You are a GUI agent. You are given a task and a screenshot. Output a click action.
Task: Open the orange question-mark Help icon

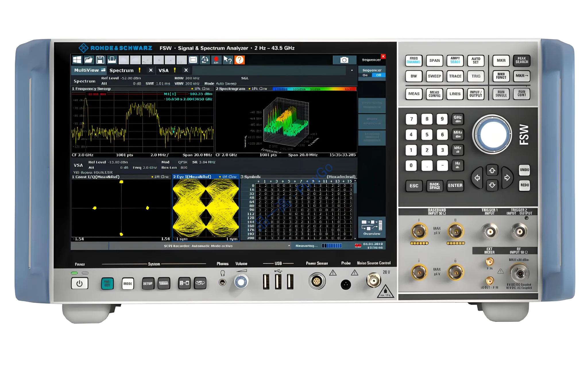pyautogui.click(x=239, y=60)
